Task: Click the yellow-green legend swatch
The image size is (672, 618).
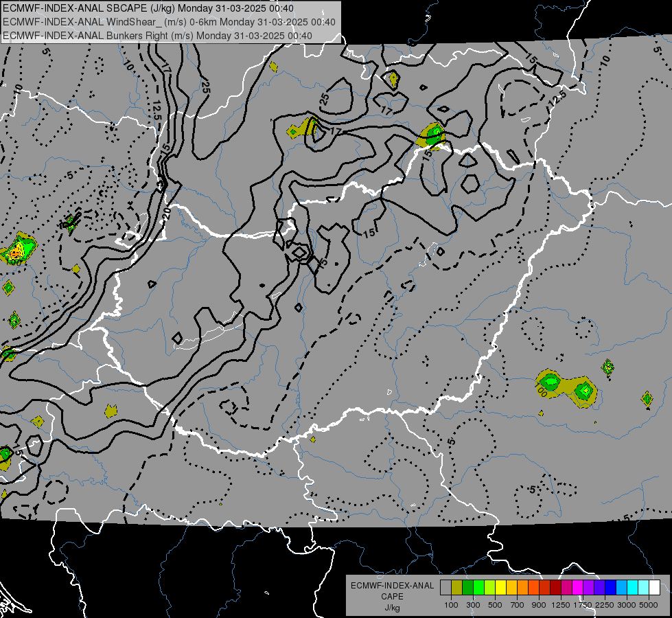Action: pos(489,588)
